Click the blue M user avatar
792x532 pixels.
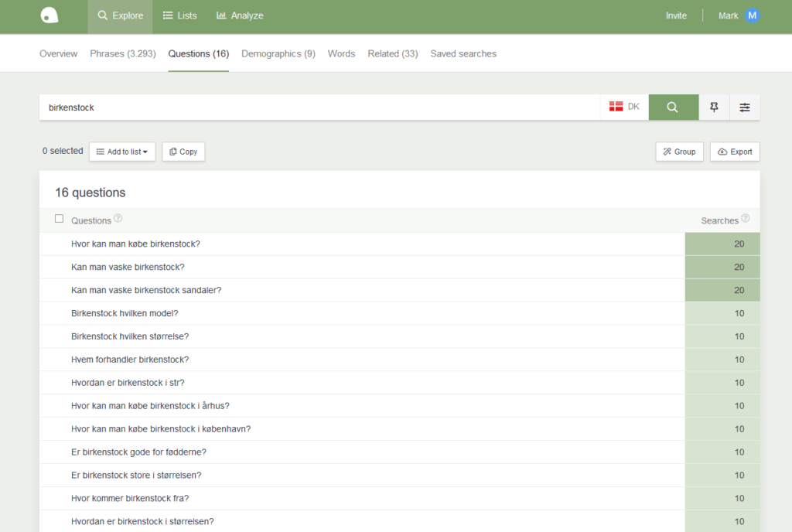tap(752, 15)
